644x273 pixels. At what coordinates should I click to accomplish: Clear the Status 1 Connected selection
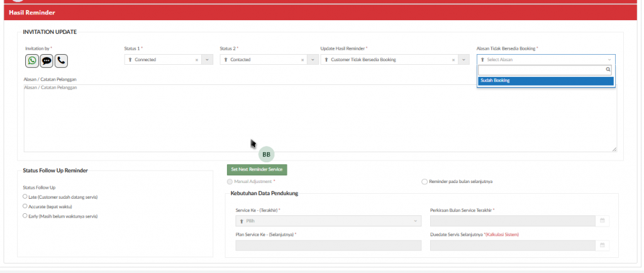coord(197,60)
